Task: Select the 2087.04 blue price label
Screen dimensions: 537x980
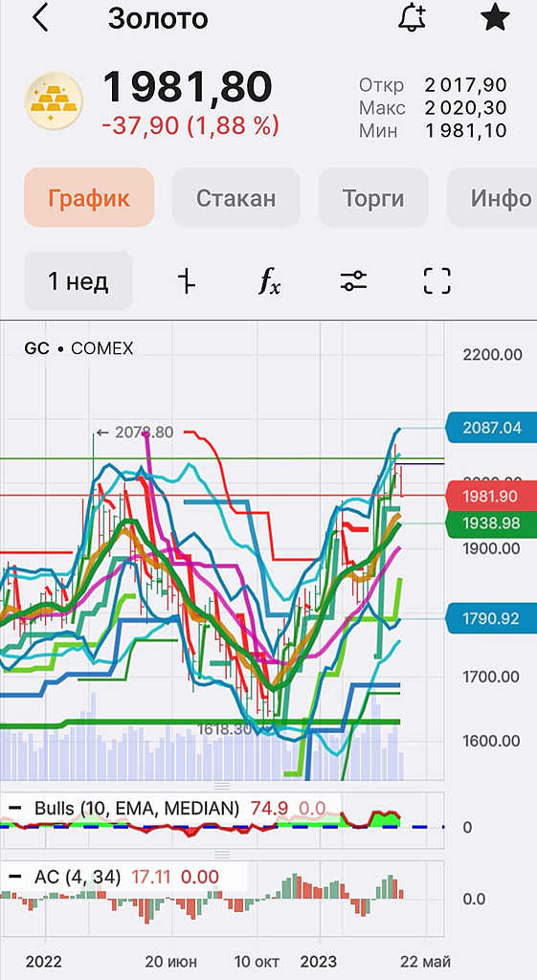Action: click(490, 428)
